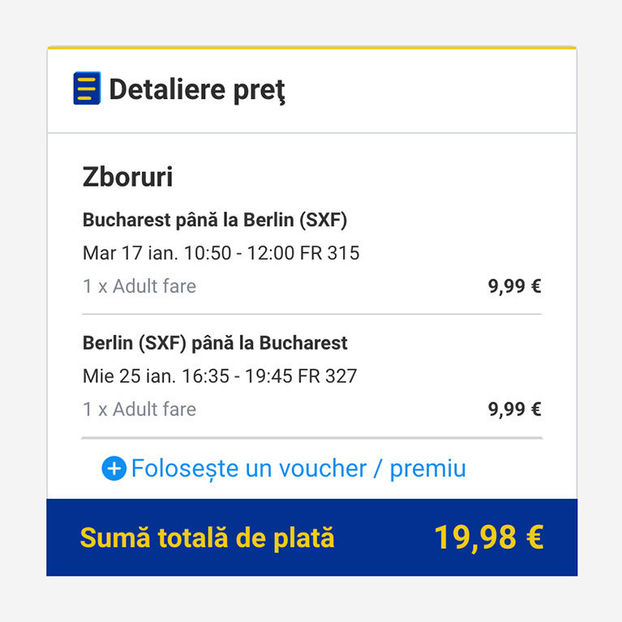Select flight number FR 315
This screenshot has height=622, width=622.
pos(330,253)
